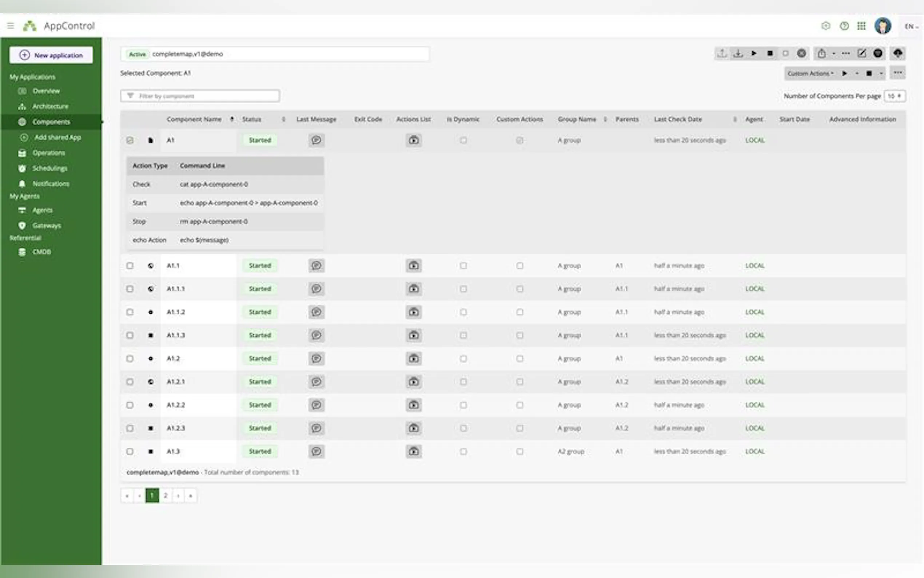924x578 pixels.
Task: Click the hamburger menu icon
Action: click(x=11, y=26)
